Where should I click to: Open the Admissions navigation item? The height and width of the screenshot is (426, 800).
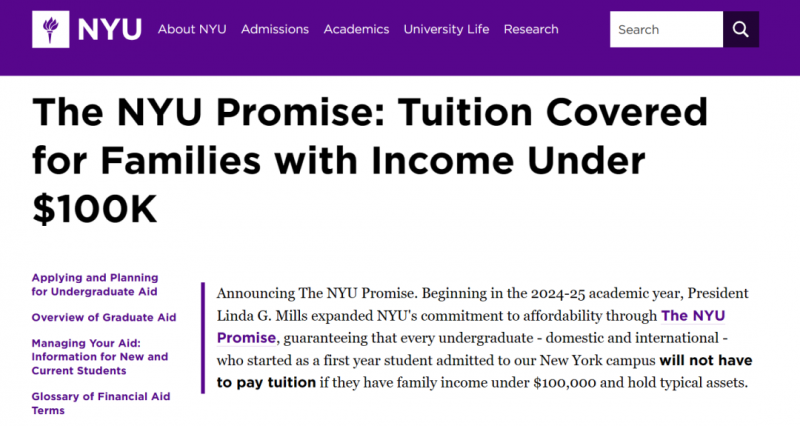275,30
